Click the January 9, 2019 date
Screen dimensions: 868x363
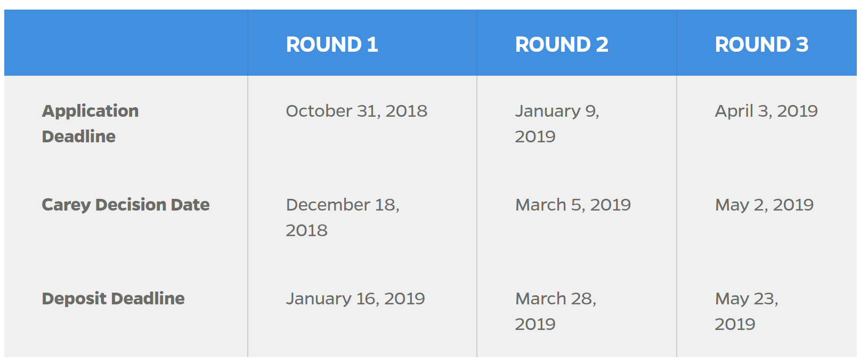tap(557, 123)
